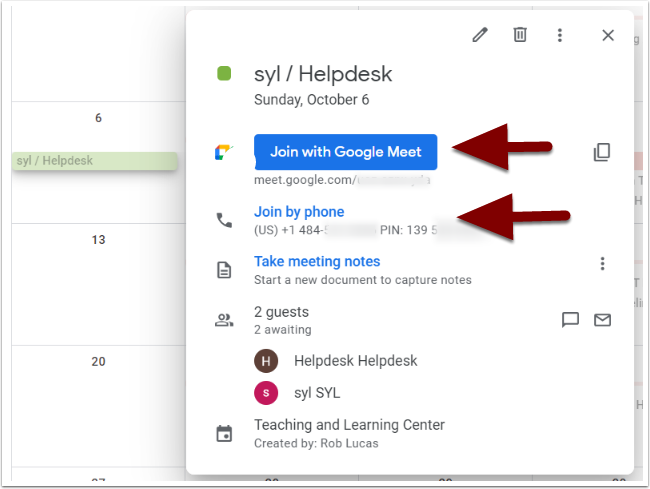The width and height of the screenshot is (650, 489).
Task: Click the 2 guests heading
Action: point(281,312)
